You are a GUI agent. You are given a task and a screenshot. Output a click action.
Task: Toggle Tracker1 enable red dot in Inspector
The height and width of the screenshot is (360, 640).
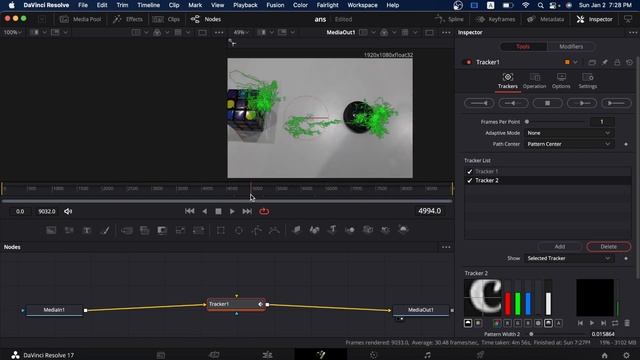point(469,62)
